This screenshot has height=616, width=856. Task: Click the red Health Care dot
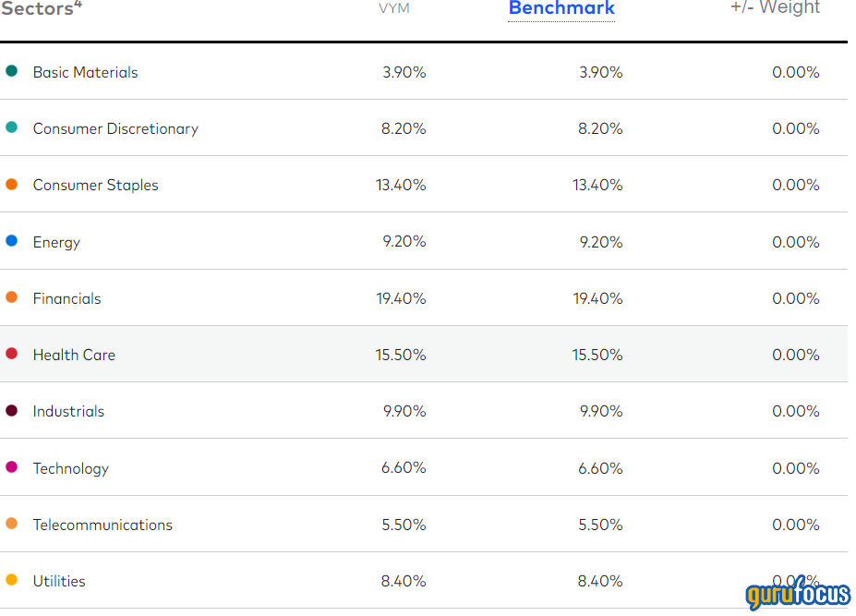coord(11,354)
